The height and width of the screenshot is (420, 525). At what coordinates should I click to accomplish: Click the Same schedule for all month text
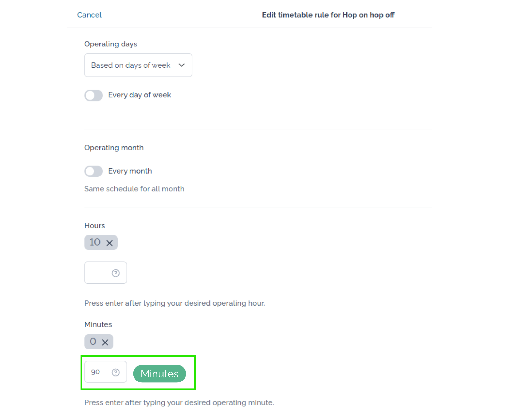(x=134, y=189)
